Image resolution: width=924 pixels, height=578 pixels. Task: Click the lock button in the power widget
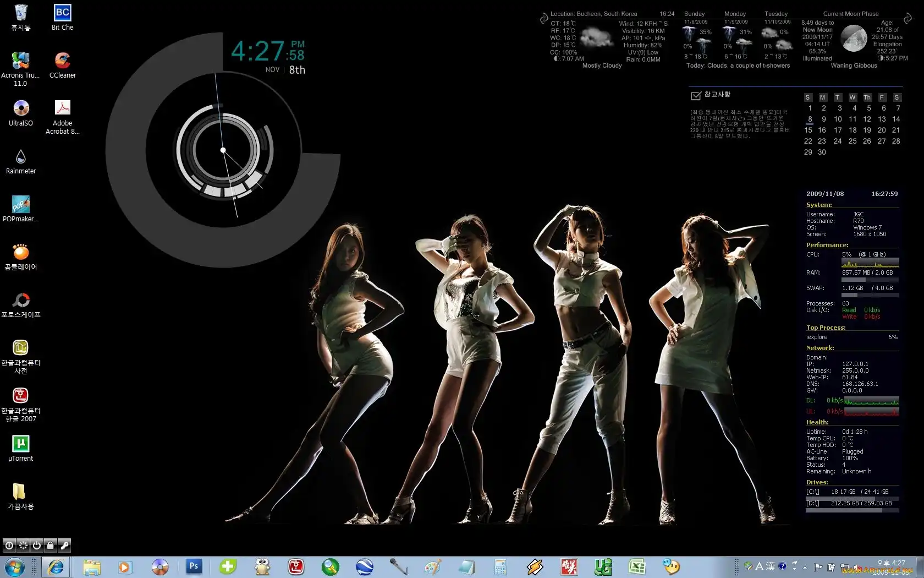click(x=51, y=546)
